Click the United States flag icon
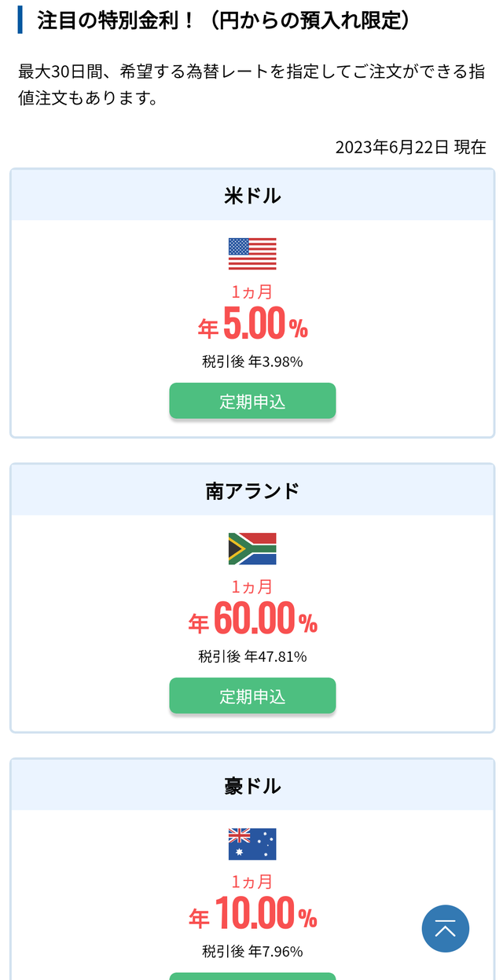Viewport: 503px width, 980px height. point(252,254)
